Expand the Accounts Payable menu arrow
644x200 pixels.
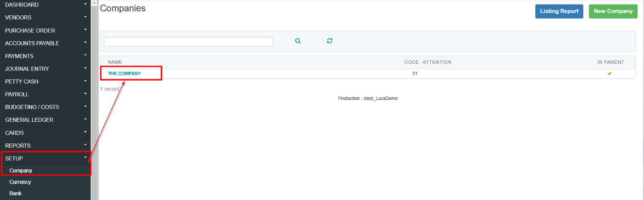tap(85, 42)
